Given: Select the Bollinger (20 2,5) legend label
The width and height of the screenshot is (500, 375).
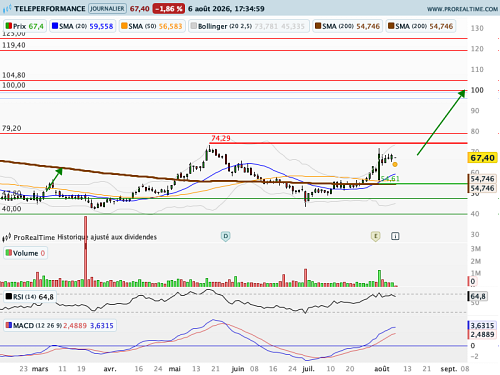Looking at the screenshot, I should pyautogui.click(x=225, y=26).
